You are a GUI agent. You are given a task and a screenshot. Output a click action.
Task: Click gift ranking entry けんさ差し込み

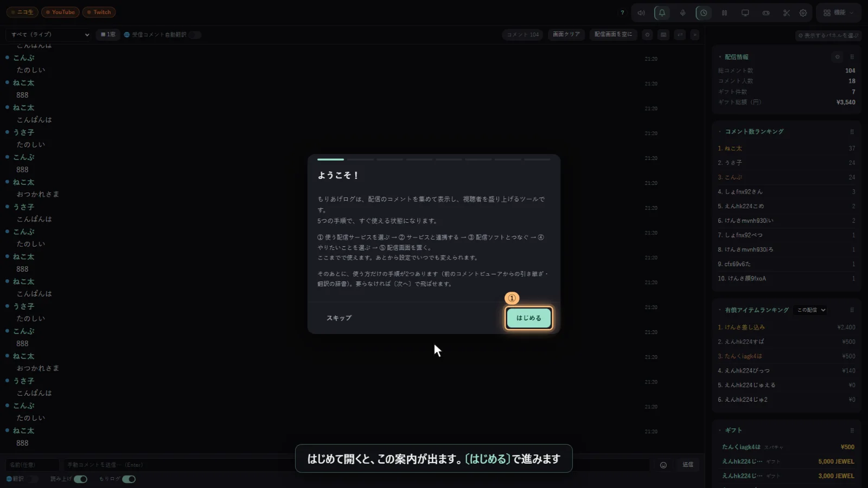click(786, 328)
